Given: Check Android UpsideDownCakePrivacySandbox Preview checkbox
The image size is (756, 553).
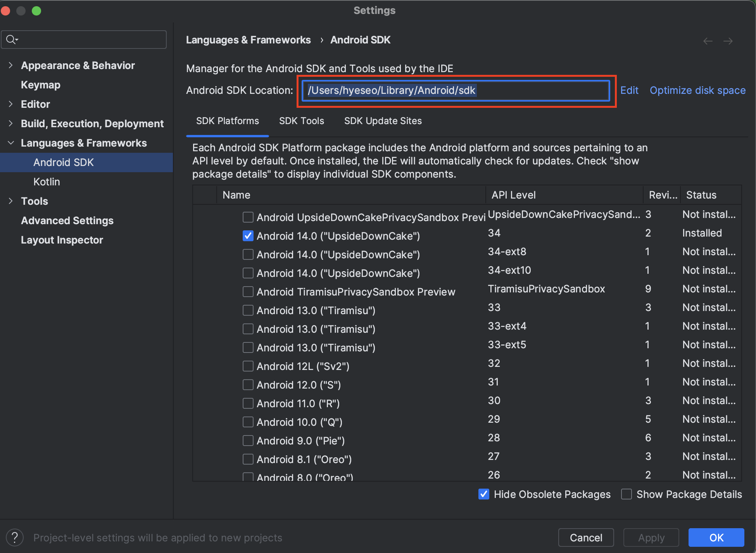Looking at the screenshot, I should [x=248, y=217].
